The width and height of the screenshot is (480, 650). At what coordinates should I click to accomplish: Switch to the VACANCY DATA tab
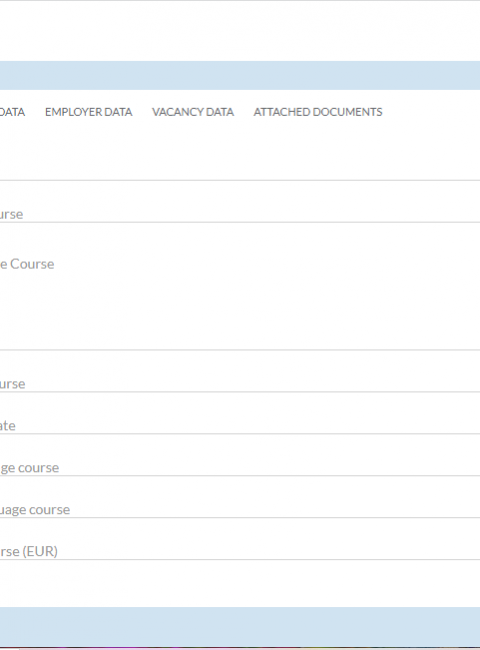[193, 112]
